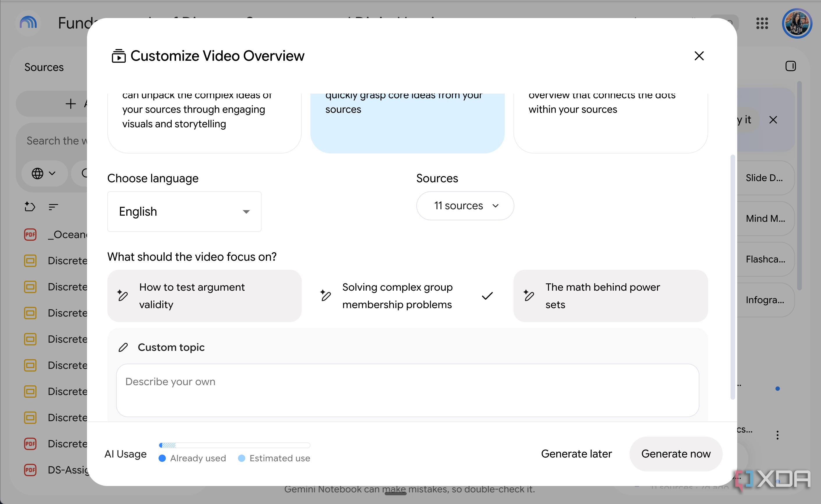Viewport: 821px width, 504px height.
Task: Select the connects the dots format card
Action: click(610, 123)
